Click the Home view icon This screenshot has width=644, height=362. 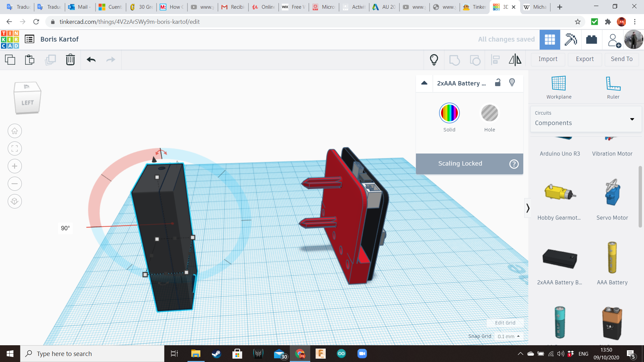15,131
